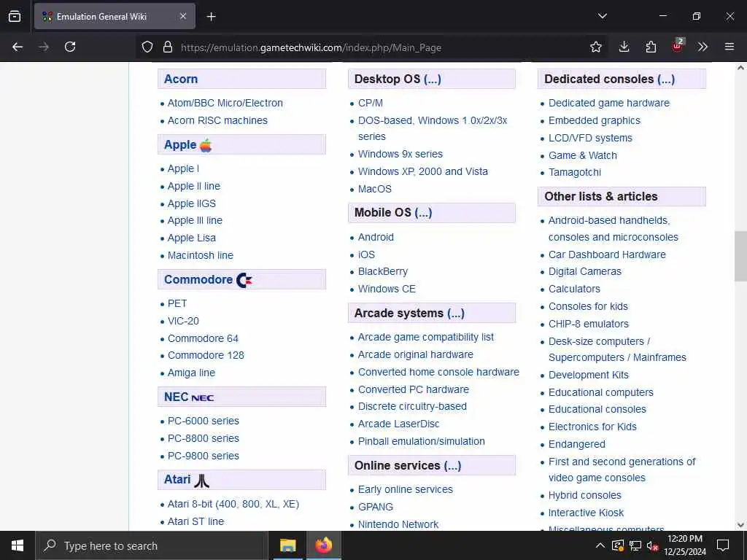Click the address bar URL
This screenshot has height=560, width=747.
coord(311,47)
